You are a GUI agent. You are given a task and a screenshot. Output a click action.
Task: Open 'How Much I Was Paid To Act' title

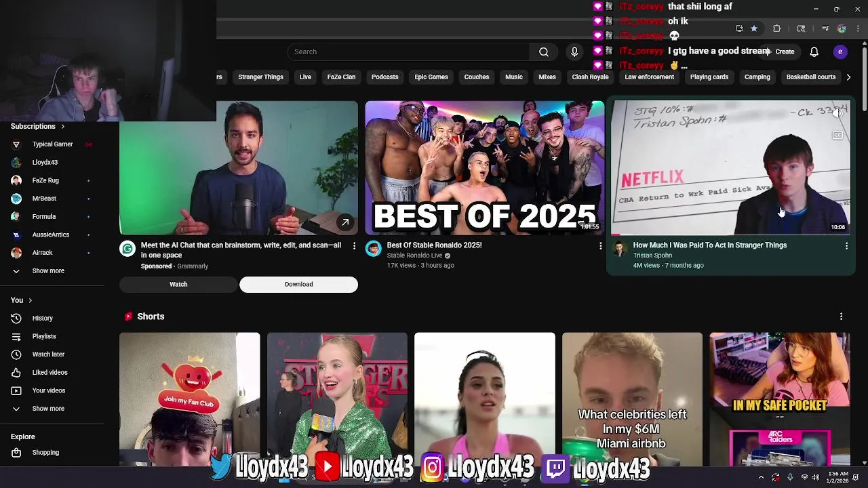pyautogui.click(x=709, y=245)
